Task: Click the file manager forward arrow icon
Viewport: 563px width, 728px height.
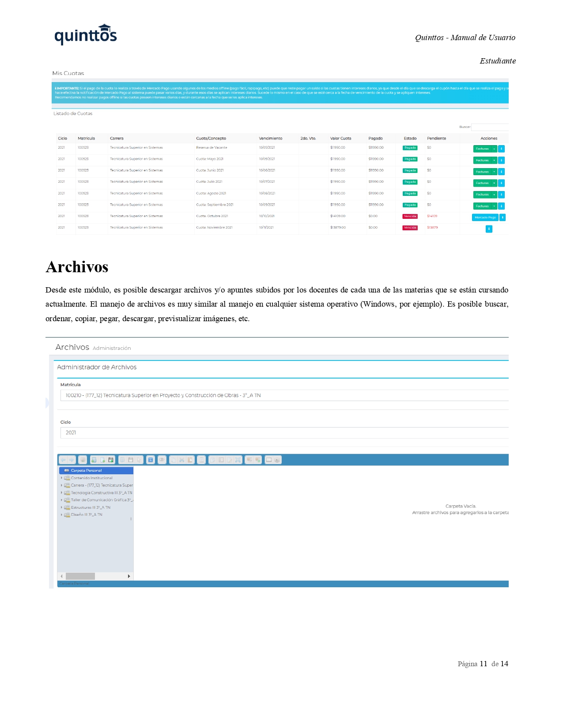Action: pos(72,460)
